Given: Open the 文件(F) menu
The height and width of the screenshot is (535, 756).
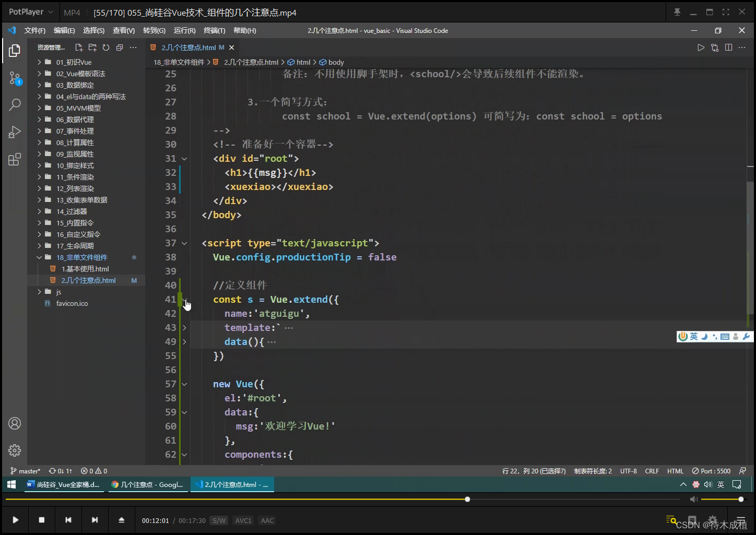Looking at the screenshot, I should coord(35,31).
